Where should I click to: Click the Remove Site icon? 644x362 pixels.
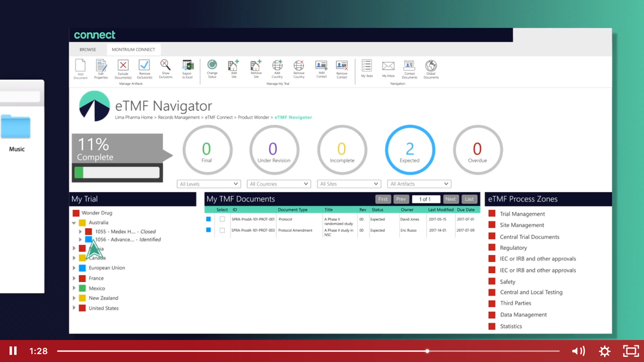(256, 65)
